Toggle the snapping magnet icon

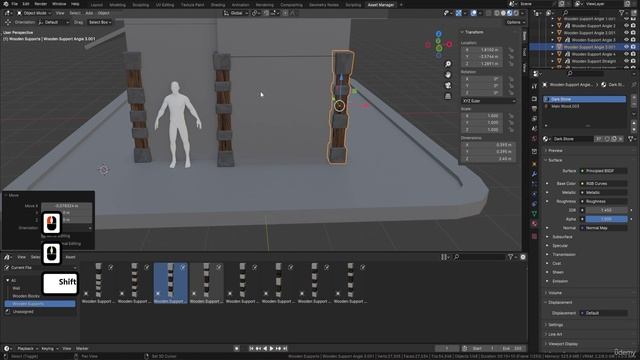click(x=267, y=13)
